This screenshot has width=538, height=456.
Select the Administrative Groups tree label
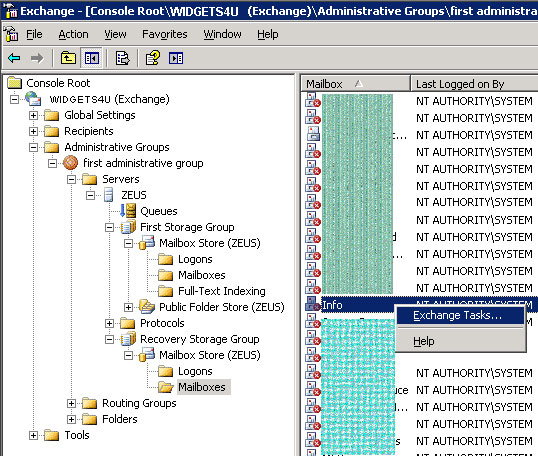coord(117,147)
